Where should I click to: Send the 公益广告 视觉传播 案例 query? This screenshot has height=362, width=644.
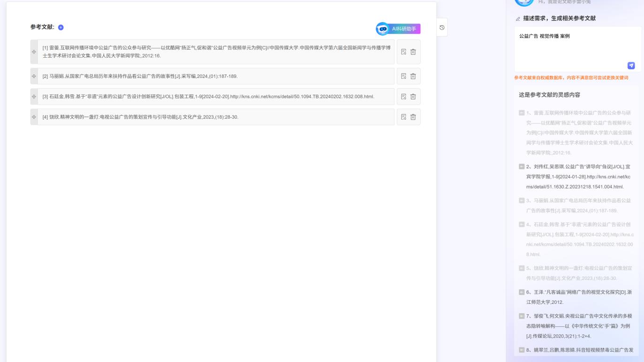point(631,66)
